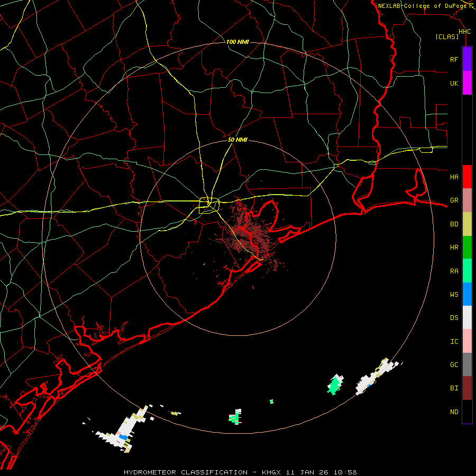The image size is (476, 476).
Task: Click the RF legend label
Action: (x=454, y=59)
